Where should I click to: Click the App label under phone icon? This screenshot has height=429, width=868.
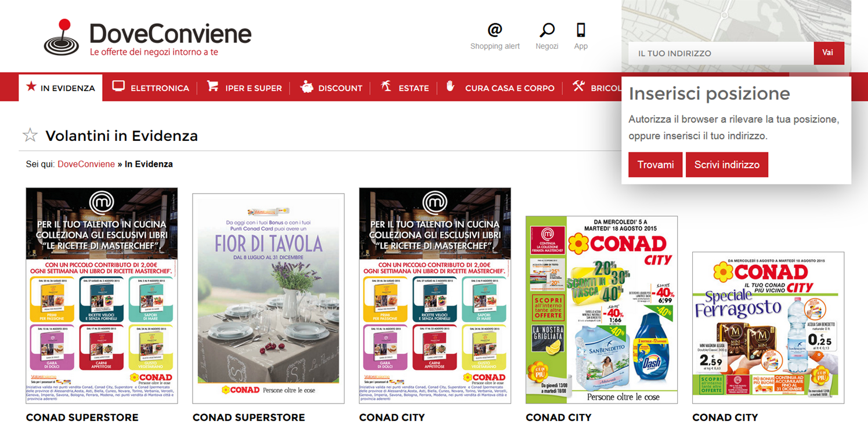click(x=581, y=46)
